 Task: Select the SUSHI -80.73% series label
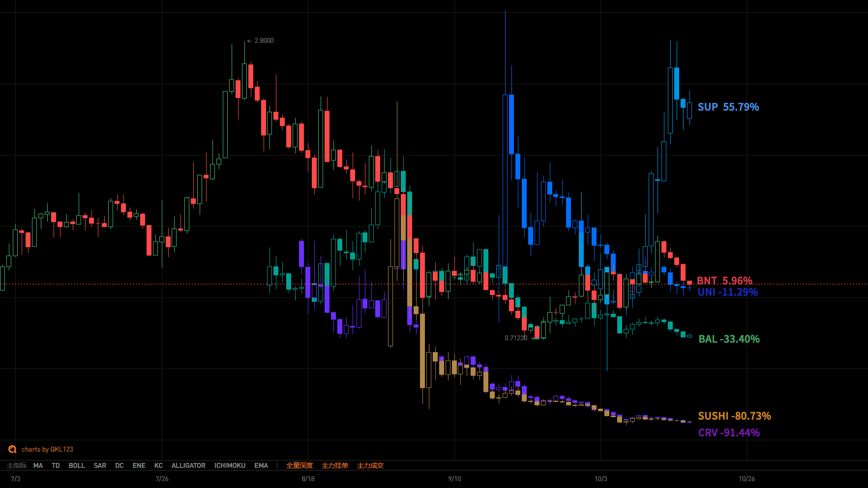click(x=734, y=416)
